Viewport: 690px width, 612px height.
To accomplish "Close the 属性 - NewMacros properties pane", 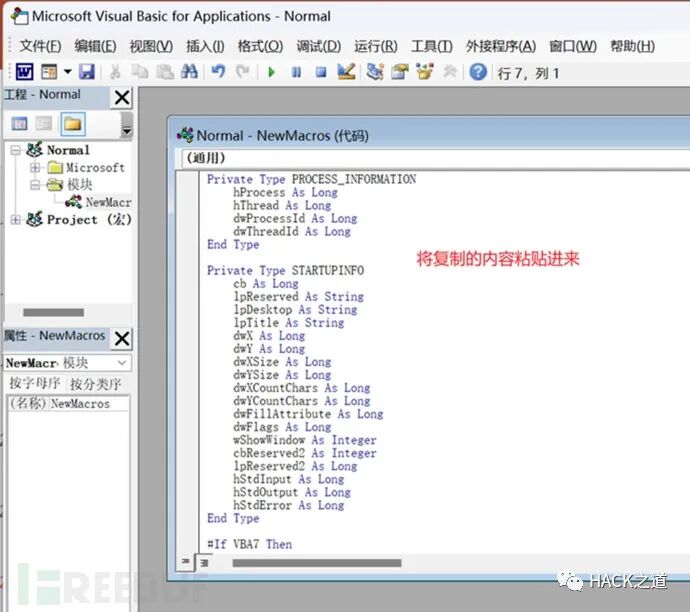I will click(x=122, y=338).
